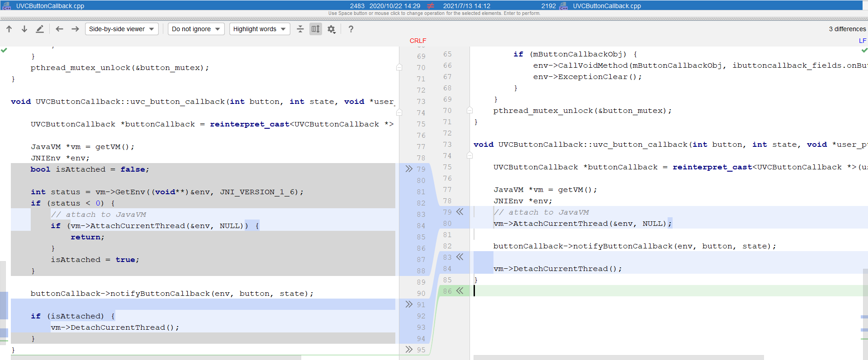
Task: Accept left change at line 95 chevron
Action: pyautogui.click(x=409, y=350)
